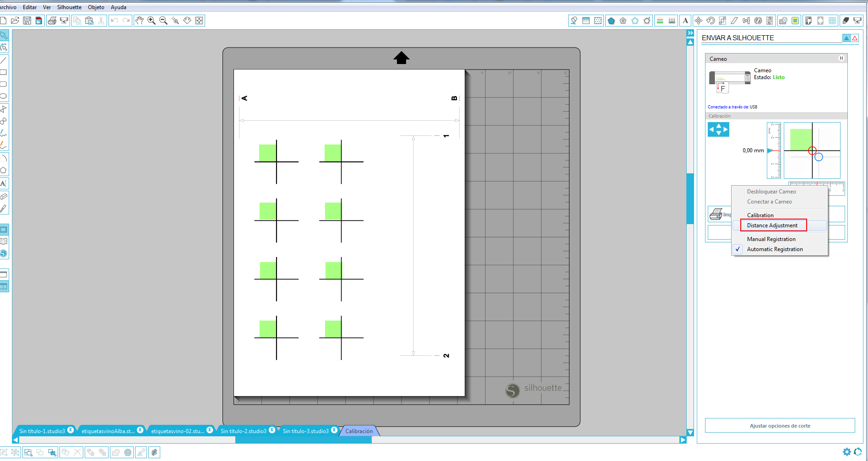This screenshot has width=868, height=461.
Task: Select Manual Registration in context menu
Action: pyautogui.click(x=780, y=239)
